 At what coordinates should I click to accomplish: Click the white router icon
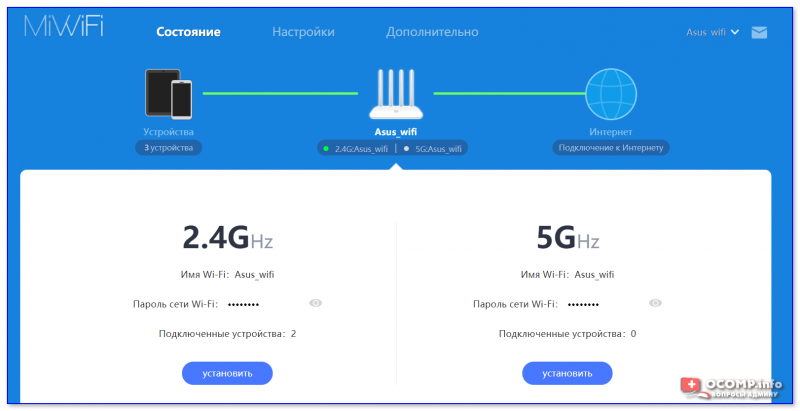tap(396, 95)
